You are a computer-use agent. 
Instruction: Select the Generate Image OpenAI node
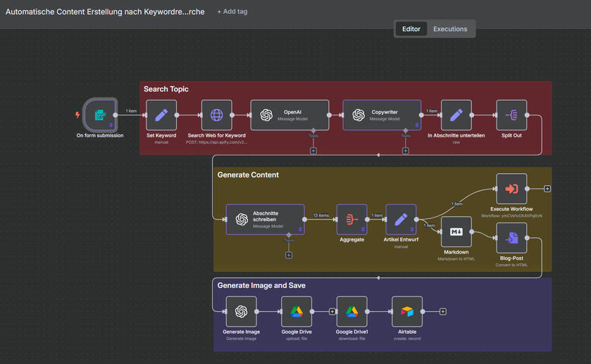(241, 311)
